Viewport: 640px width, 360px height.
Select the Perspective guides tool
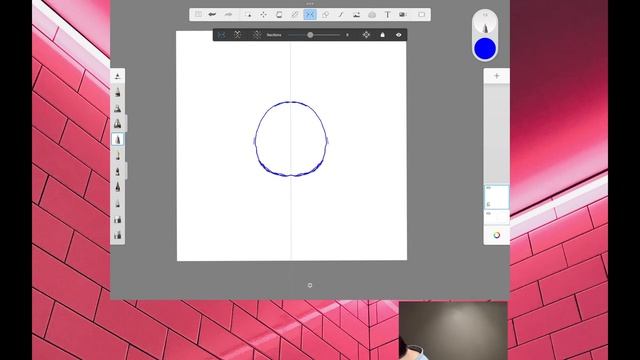(x=372, y=15)
